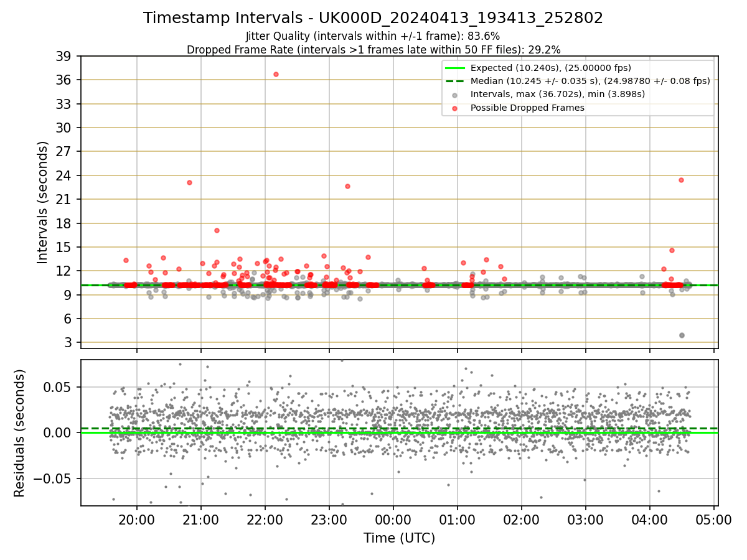The height and width of the screenshot is (560, 747).
Task: Click the '12' y-axis tick label
Action: coord(64,271)
